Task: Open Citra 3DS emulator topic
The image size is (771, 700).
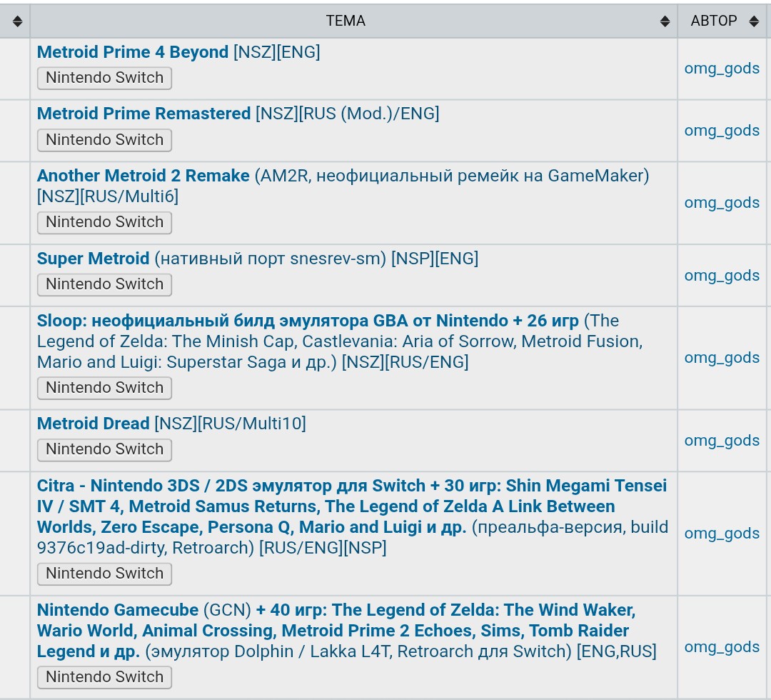Action: click(x=351, y=506)
